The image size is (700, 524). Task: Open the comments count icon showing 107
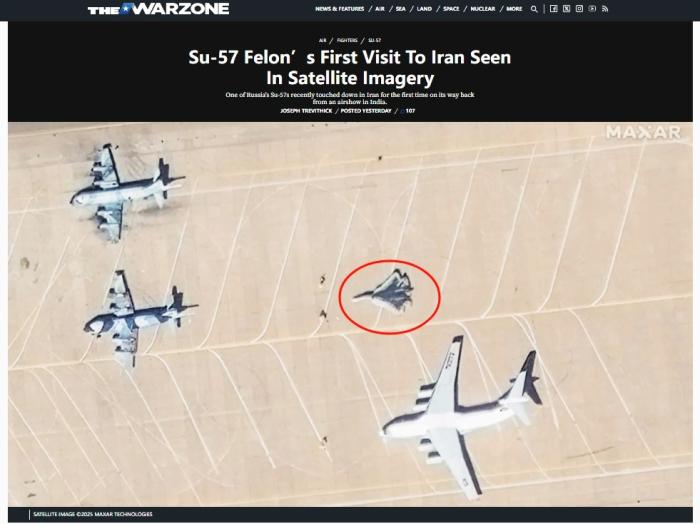click(402, 111)
